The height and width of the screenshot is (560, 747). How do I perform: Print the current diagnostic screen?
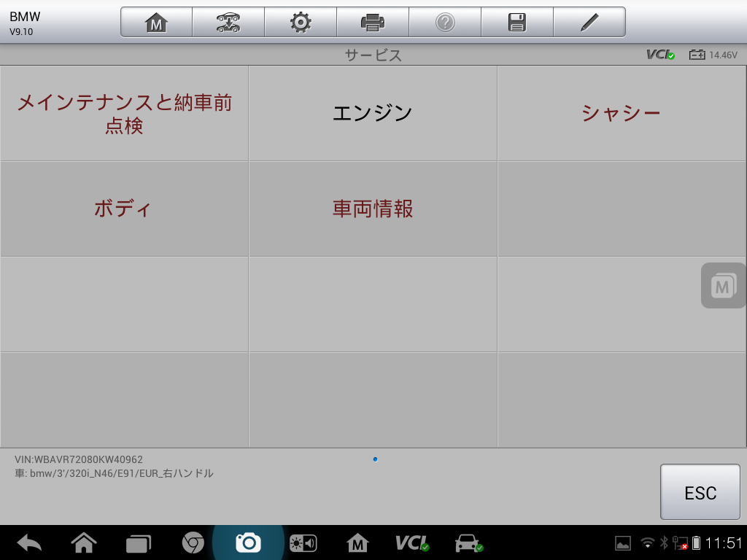[373, 22]
